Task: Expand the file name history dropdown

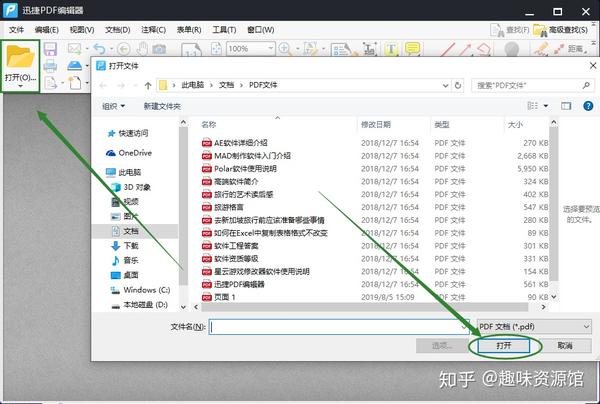Action: tap(464, 327)
